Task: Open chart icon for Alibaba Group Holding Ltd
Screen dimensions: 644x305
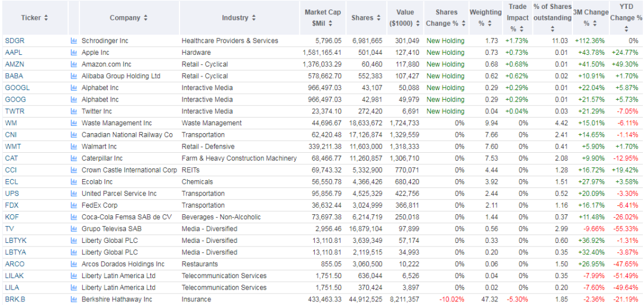Action: click(74, 76)
